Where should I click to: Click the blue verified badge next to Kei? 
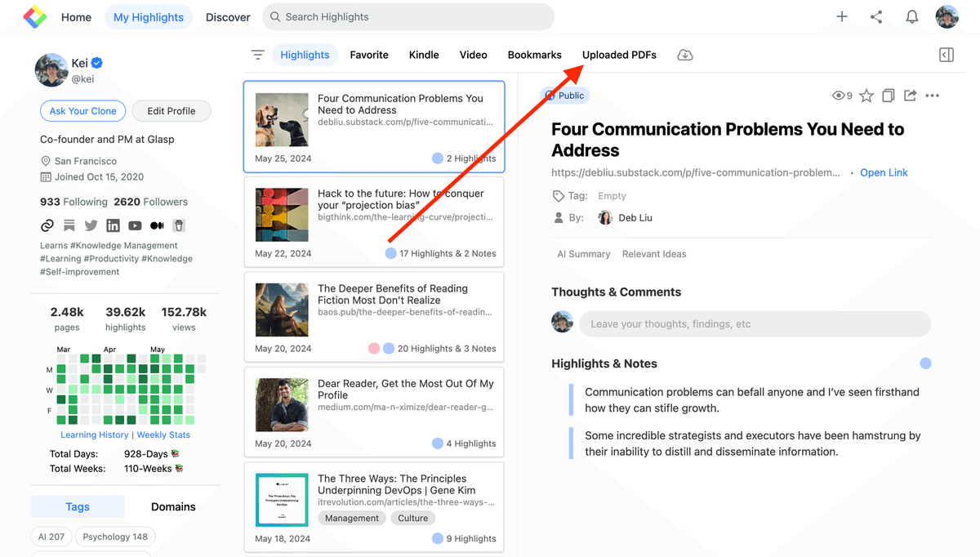pyautogui.click(x=97, y=63)
